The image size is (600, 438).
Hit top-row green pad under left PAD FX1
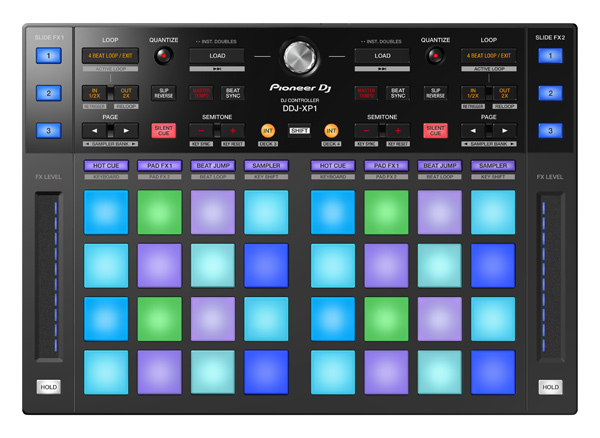click(160, 212)
